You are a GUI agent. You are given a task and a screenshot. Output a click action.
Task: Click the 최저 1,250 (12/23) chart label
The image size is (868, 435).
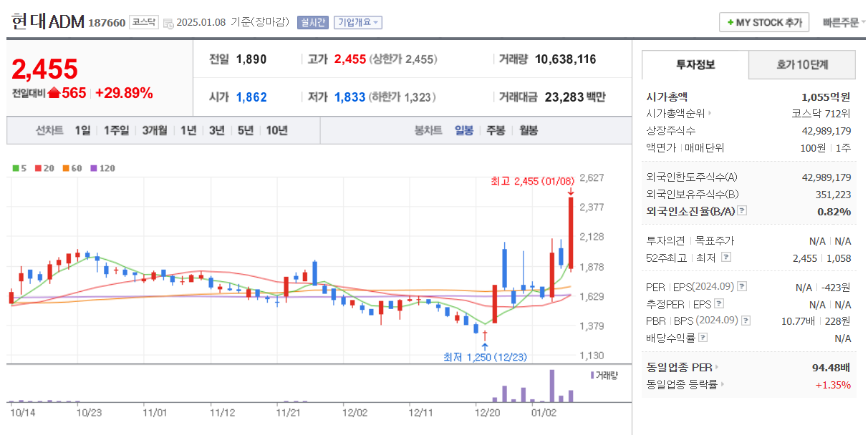485,357
